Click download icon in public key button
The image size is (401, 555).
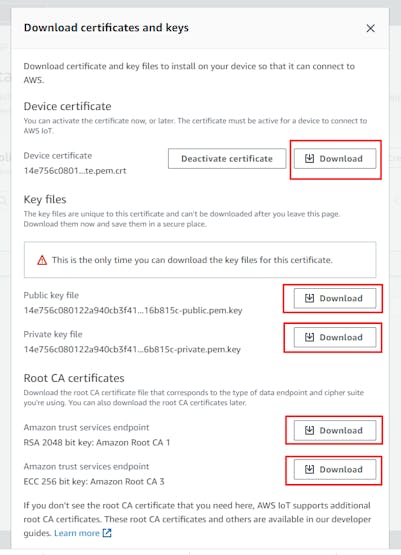[309, 298]
